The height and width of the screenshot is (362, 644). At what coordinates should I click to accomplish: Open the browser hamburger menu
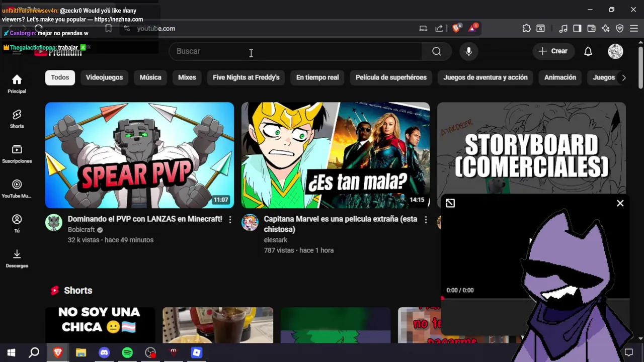click(x=634, y=29)
